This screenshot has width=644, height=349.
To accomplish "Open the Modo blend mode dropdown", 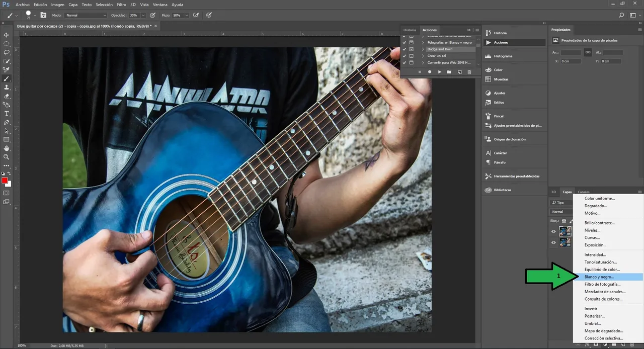I will pyautogui.click(x=86, y=15).
